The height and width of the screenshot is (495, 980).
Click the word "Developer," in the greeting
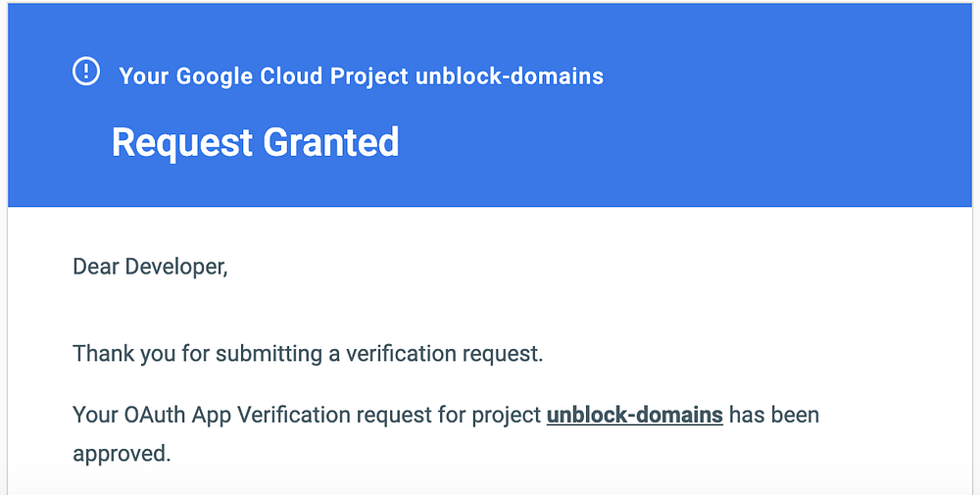176,266
